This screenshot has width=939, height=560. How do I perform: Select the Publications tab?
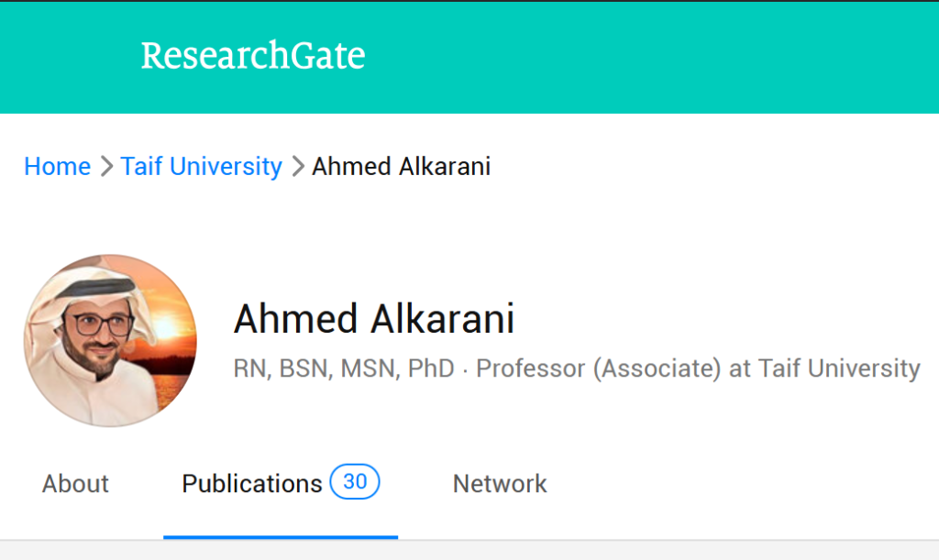click(251, 484)
